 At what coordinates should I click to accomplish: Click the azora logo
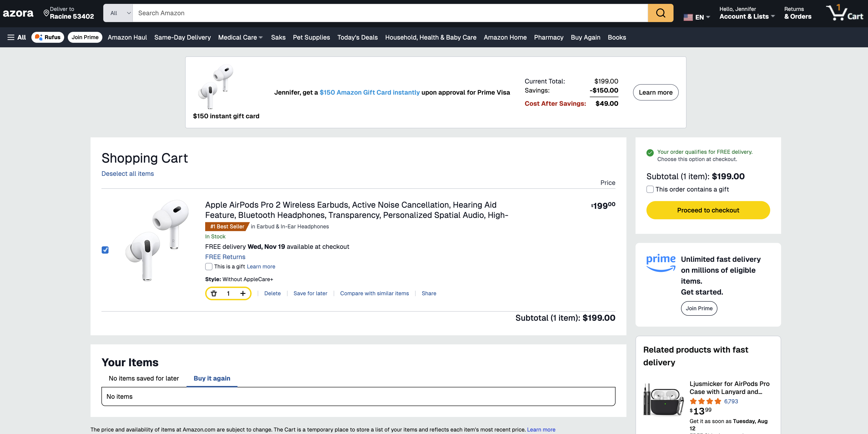coord(18,13)
